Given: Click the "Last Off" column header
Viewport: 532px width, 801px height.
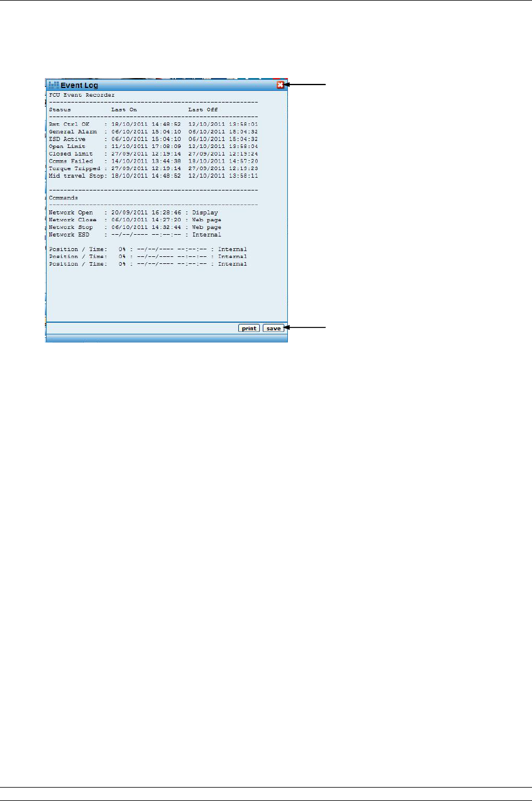Looking at the screenshot, I should point(203,110).
